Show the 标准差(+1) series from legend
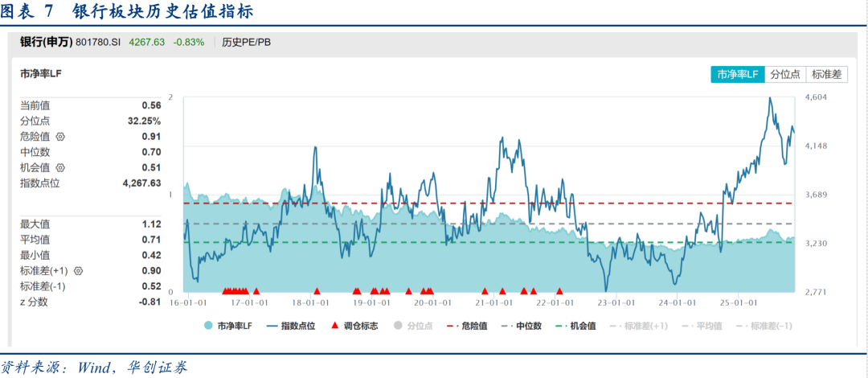The height and width of the screenshot is (378, 868). pyautogui.click(x=639, y=326)
